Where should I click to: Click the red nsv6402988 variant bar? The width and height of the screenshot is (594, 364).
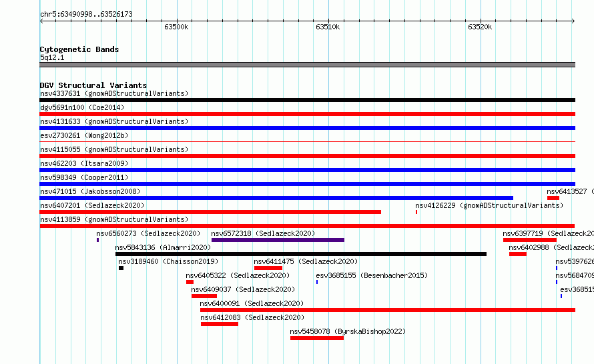click(518, 254)
